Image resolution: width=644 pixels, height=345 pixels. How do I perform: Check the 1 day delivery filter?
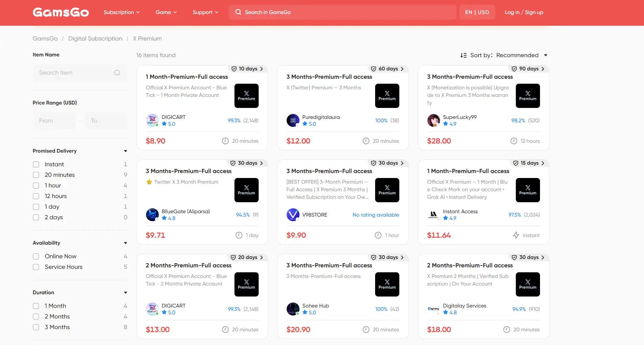click(x=36, y=207)
